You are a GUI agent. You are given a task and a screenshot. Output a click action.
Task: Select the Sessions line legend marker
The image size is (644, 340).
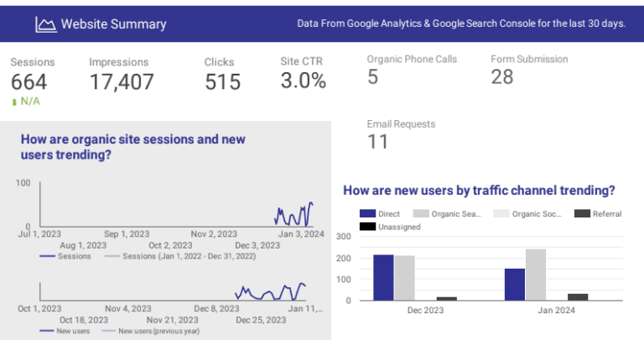tap(47, 256)
